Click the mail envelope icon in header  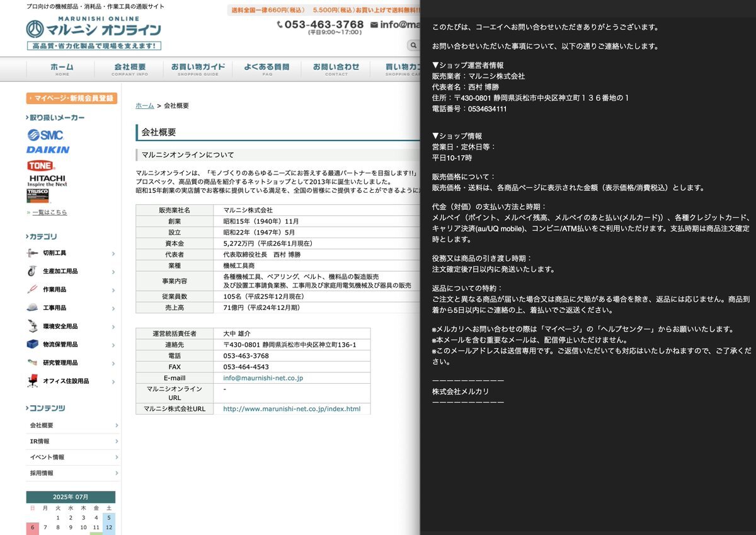(x=374, y=25)
